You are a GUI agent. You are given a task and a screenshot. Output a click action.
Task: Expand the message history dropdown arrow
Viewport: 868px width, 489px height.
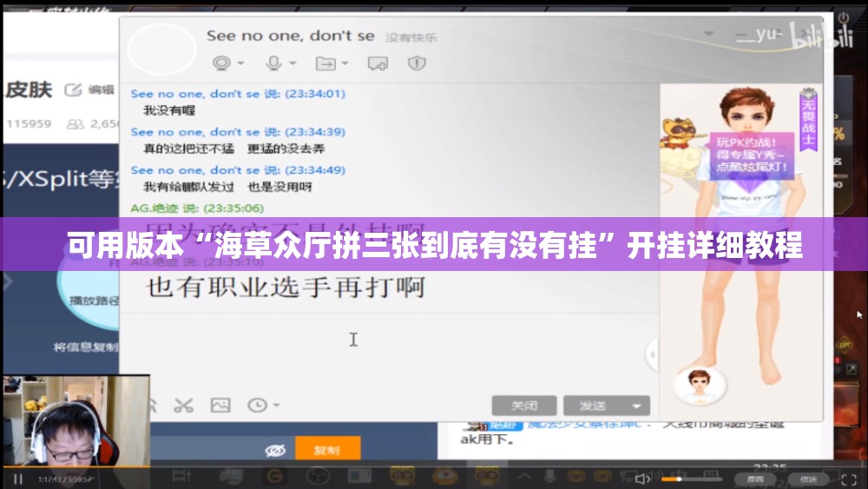coord(276,406)
